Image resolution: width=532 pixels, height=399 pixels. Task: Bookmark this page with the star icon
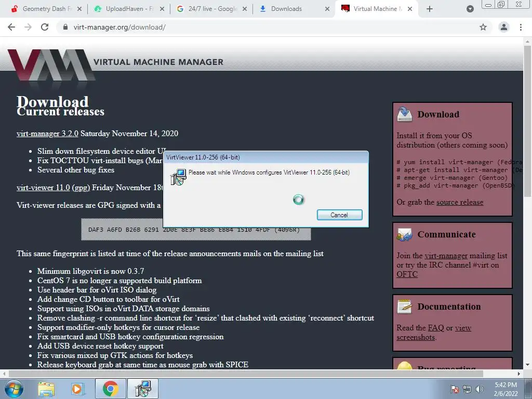point(483,27)
